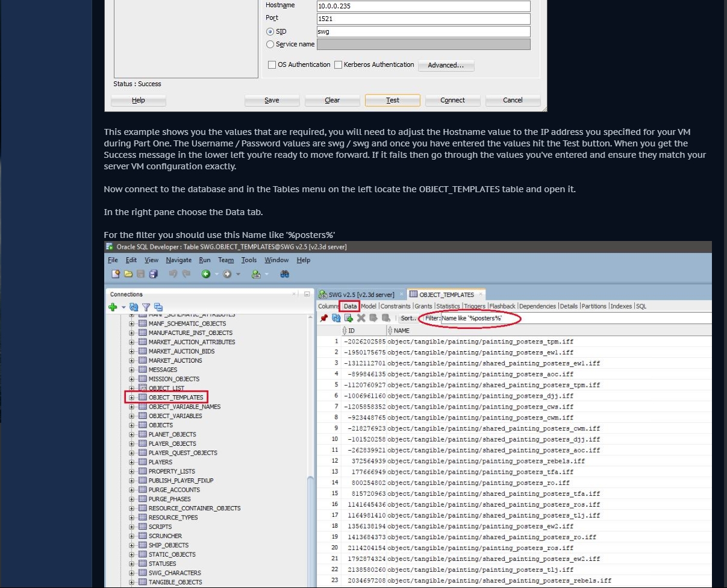Enable the Kerberos Authentication checkbox
Image resolution: width=727 pixels, height=588 pixels.
[x=338, y=64]
